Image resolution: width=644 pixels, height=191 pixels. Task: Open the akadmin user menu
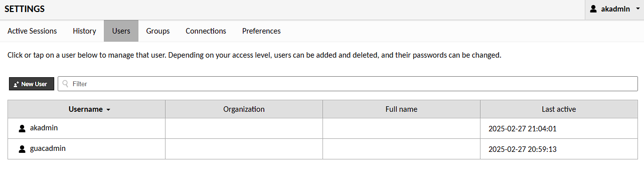(614, 9)
